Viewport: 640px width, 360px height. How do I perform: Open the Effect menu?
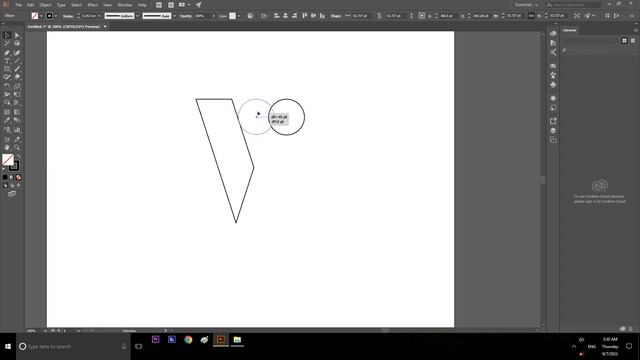[x=93, y=5]
